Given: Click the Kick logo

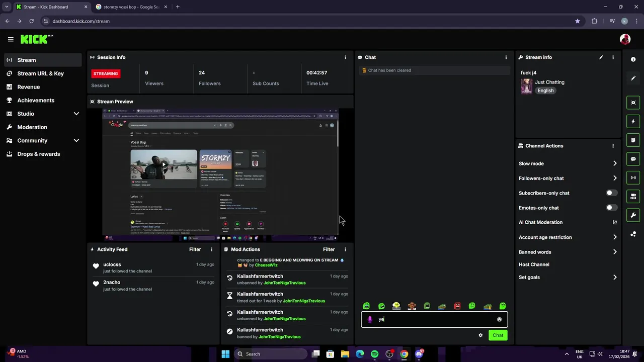Looking at the screenshot, I should pos(36,39).
